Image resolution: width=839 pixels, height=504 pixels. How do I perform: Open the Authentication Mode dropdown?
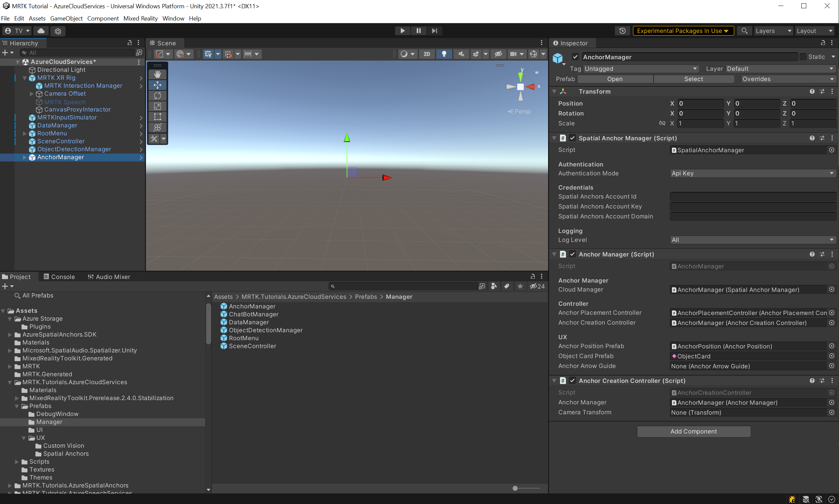(752, 173)
